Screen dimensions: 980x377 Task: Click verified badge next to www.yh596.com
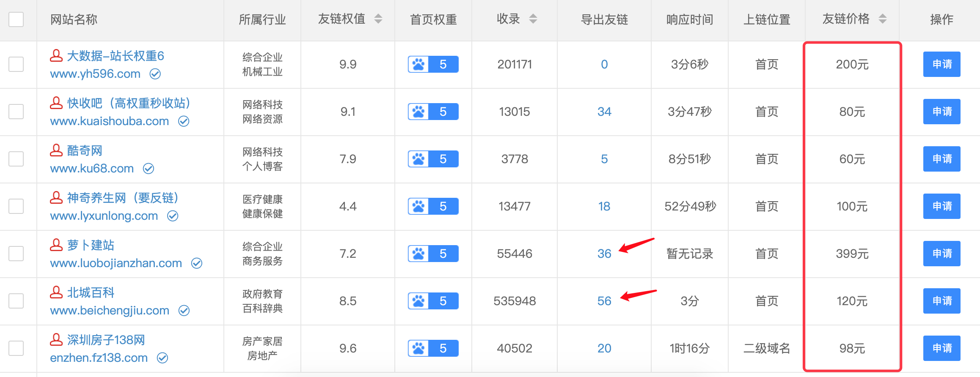(x=155, y=74)
